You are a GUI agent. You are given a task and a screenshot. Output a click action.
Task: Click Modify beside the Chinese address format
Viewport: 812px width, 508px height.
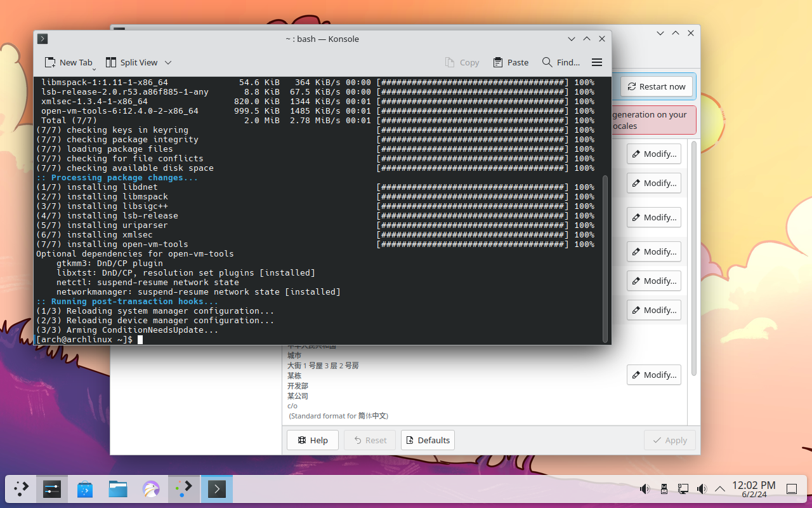pos(653,375)
